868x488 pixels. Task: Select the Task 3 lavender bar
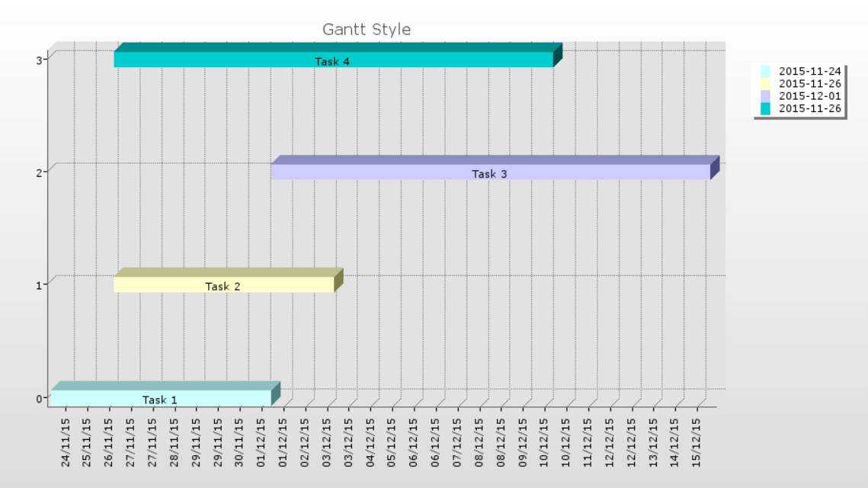pyautogui.click(x=491, y=172)
